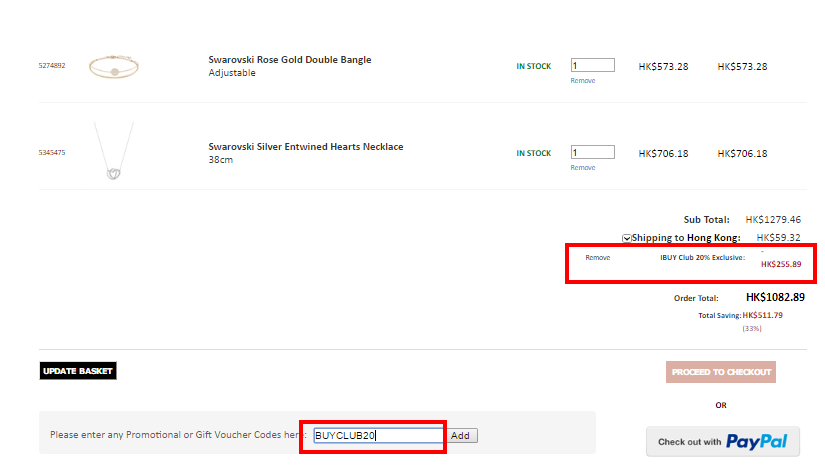Screen dimensions: 825x465
Task: Click the Swarovski Silver Entwined Hearts Necklace title
Action: click(306, 147)
